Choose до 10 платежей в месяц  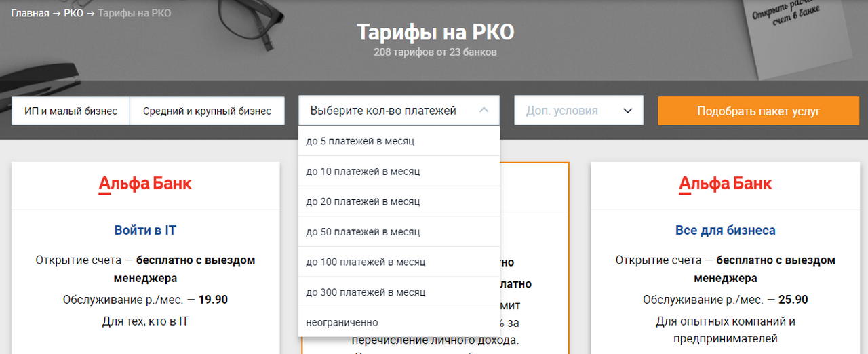point(363,172)
